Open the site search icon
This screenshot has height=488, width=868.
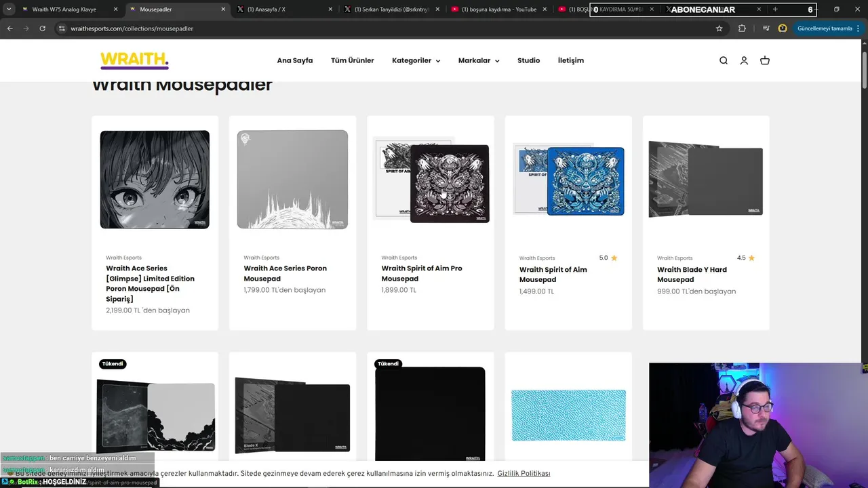[724, 60]
